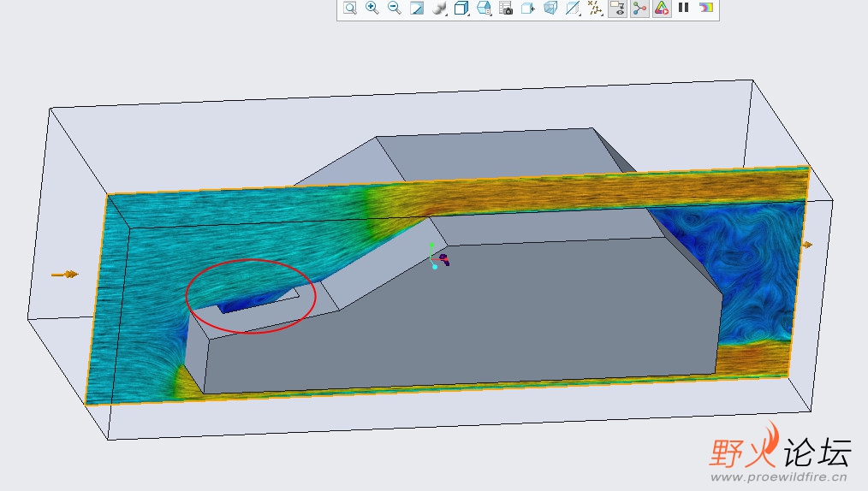Open the Display Style cube dropdown
The image size is (868, 491).
(x=461, y=8)
